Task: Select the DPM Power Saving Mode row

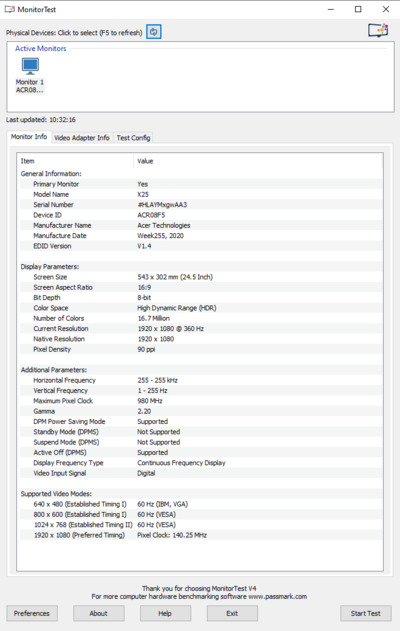Action: (200, 422)
